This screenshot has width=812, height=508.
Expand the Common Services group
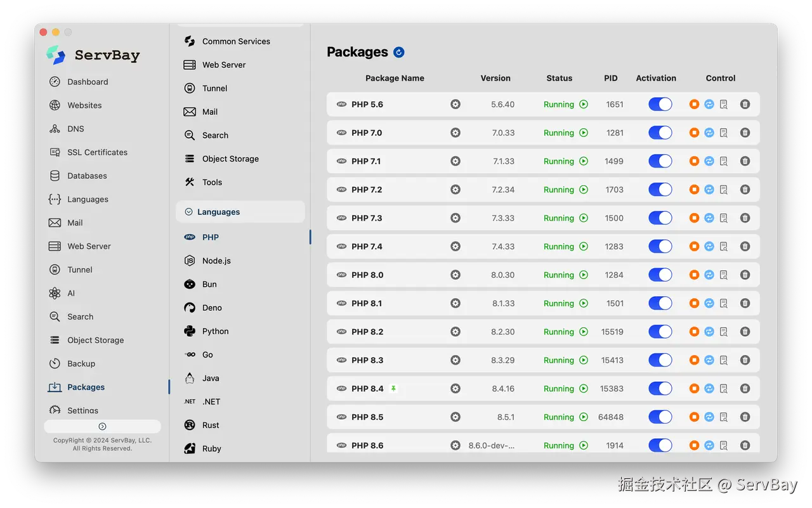[236, 41]
